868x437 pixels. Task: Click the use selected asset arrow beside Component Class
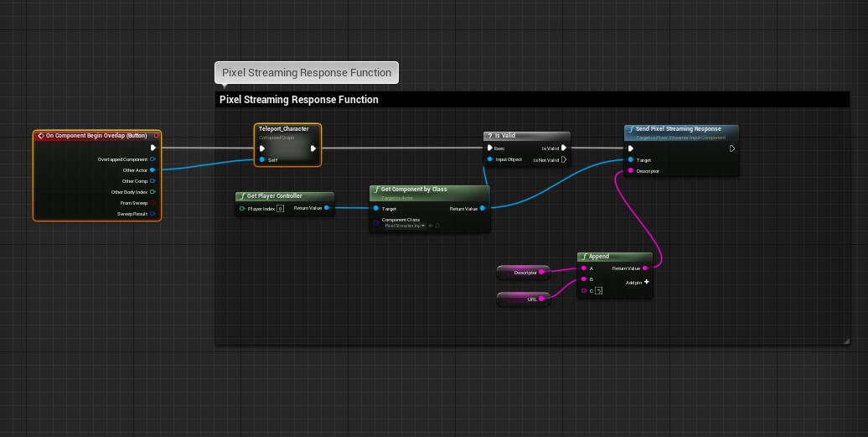pyautogui.click(x=431, y=226)
